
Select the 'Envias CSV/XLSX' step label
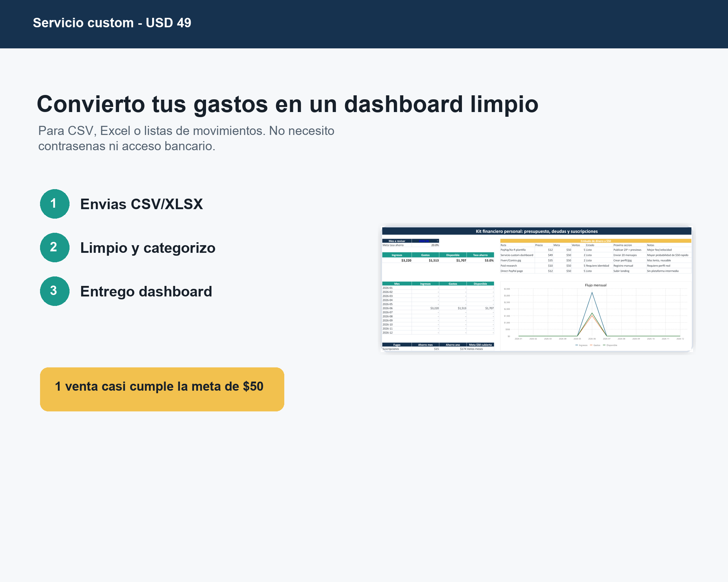point(142,204)
